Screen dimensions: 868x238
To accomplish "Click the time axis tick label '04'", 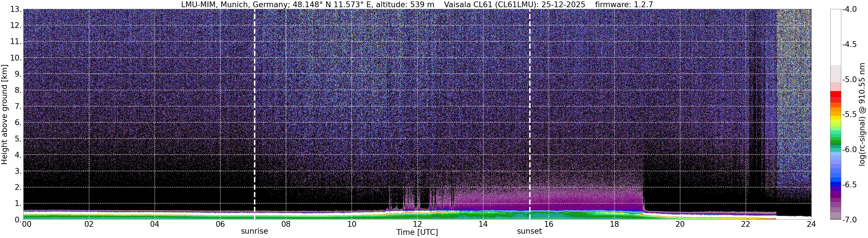I will [154, 224].
